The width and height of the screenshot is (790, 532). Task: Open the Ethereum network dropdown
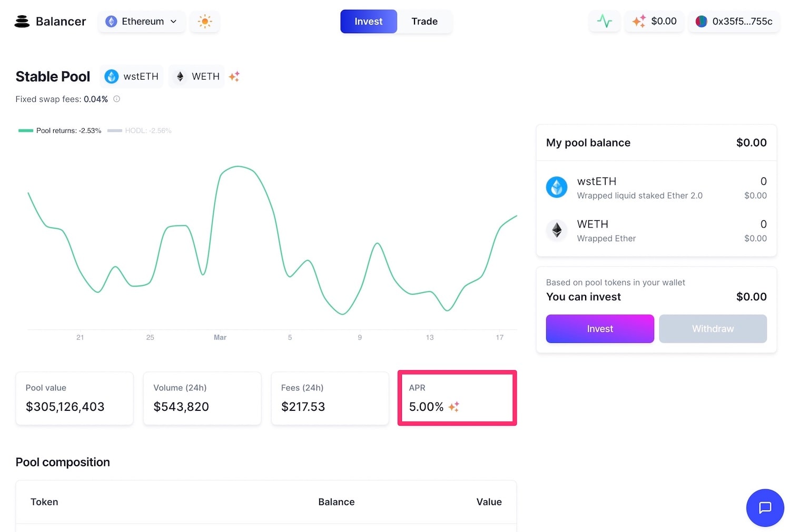tap(142, 22)
